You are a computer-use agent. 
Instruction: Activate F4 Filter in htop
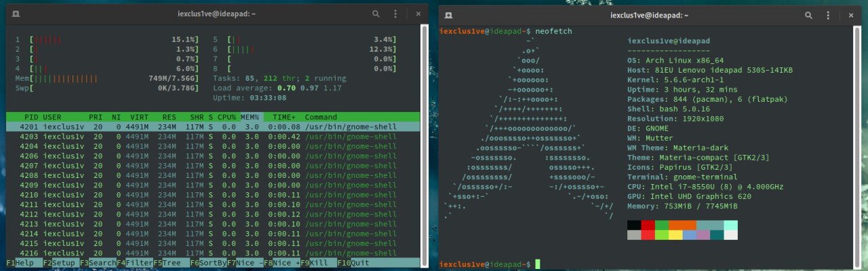pyautogui.click(x=134, y=263)
